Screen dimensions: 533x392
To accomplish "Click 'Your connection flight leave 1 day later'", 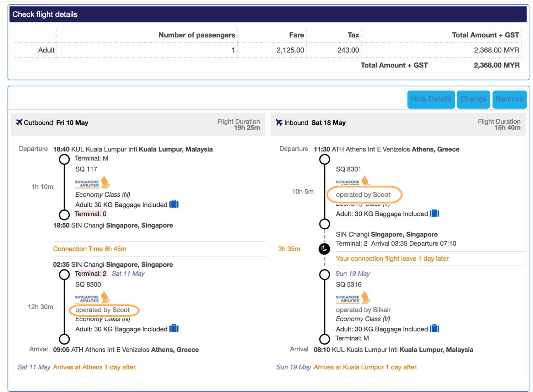I will click(392, 258).
